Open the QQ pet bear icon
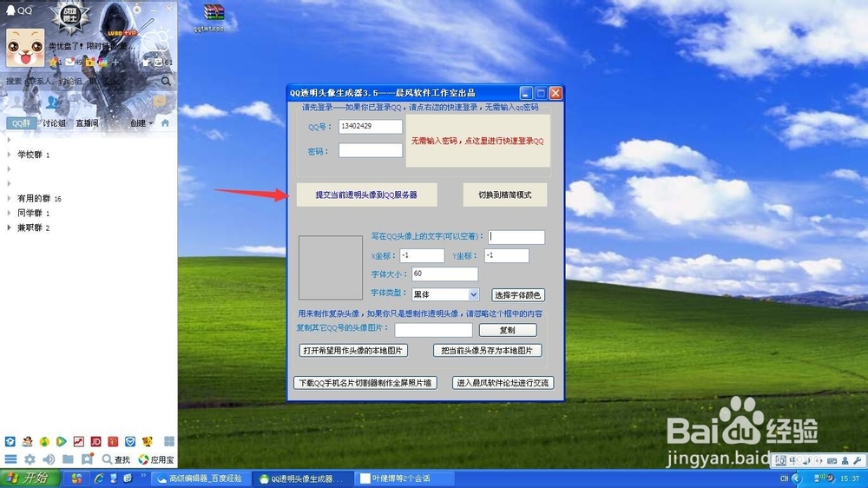The height and width of the screenshot is (488, 868). coord(148,441)
